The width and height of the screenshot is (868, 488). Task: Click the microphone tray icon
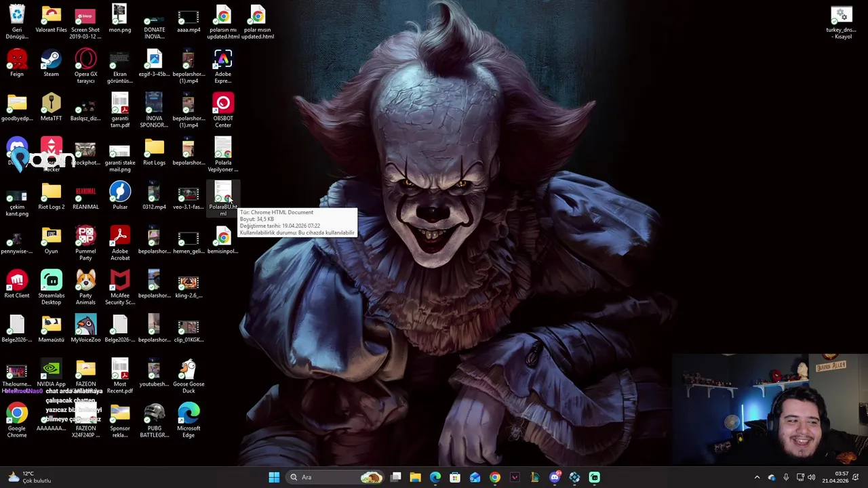pyautogui.click(x=786, y=477)
